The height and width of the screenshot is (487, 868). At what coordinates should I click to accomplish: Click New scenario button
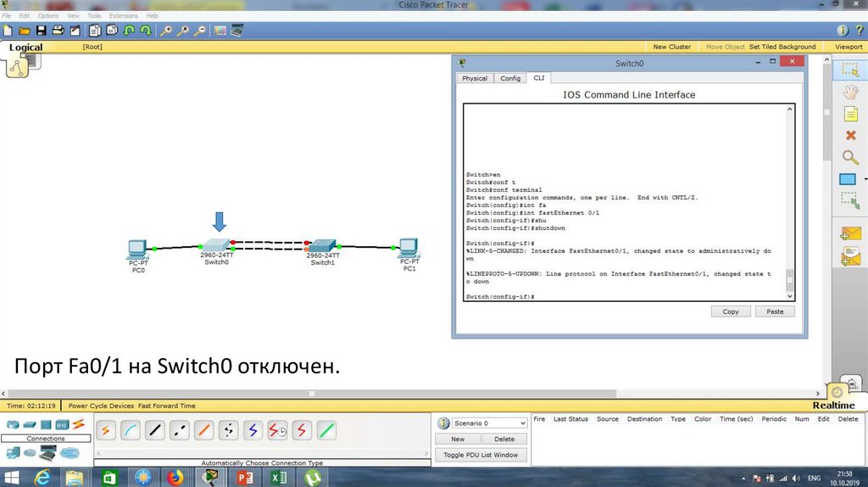click(x=458, y=439)
